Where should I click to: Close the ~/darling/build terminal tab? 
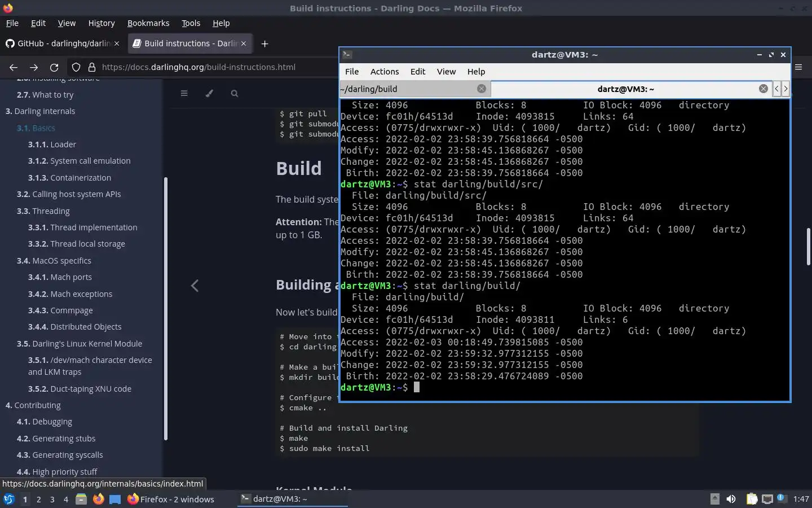pyautogui.click(x=481, y=89)
